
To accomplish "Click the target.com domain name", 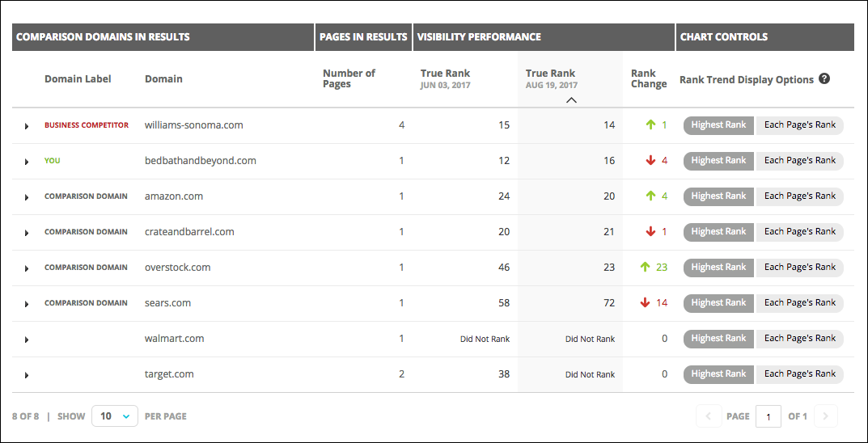I will (x=169, y=373).
